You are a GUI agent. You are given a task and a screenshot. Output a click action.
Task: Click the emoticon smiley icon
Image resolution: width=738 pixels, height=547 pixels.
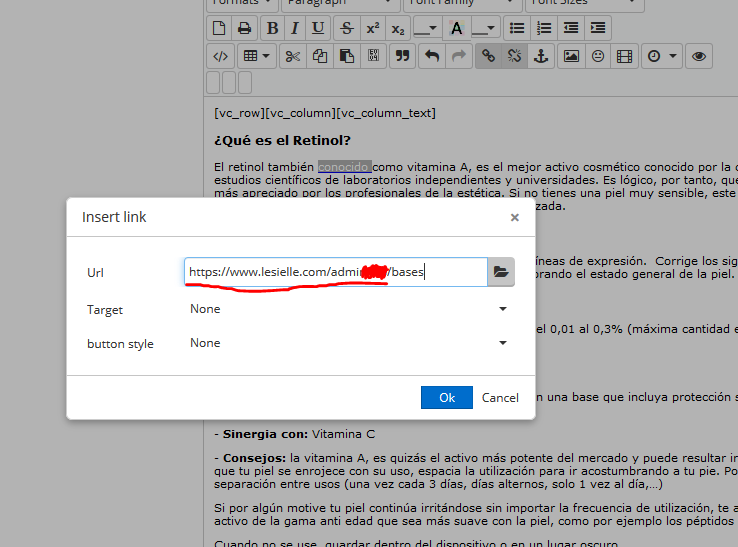point(598,56)
